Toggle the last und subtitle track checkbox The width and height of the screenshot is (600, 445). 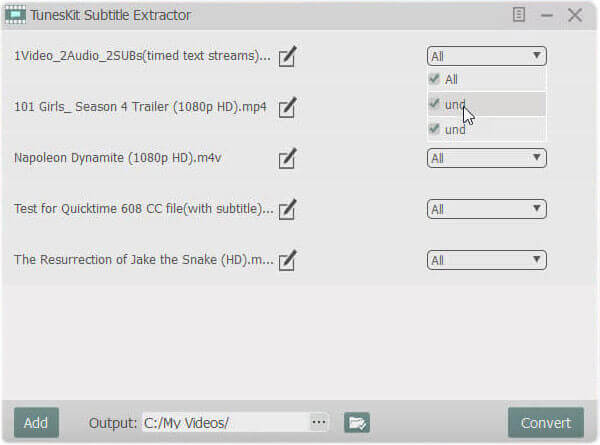[434, 129]
